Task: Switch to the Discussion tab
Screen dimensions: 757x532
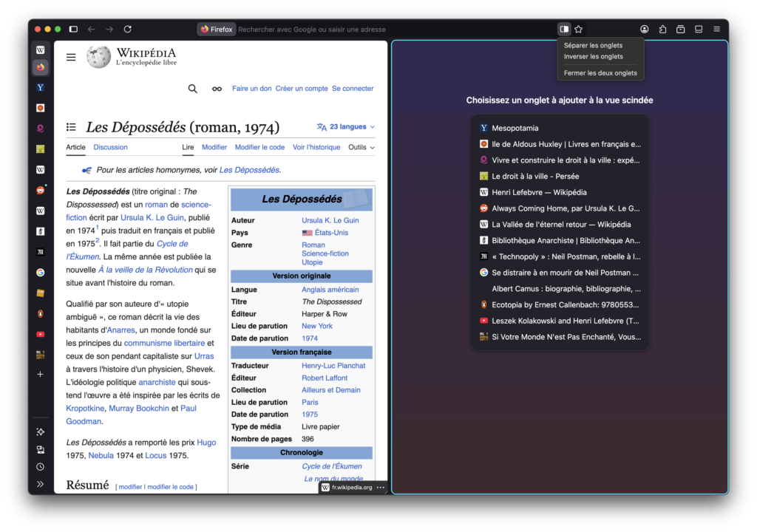Action: coord(110,147)
